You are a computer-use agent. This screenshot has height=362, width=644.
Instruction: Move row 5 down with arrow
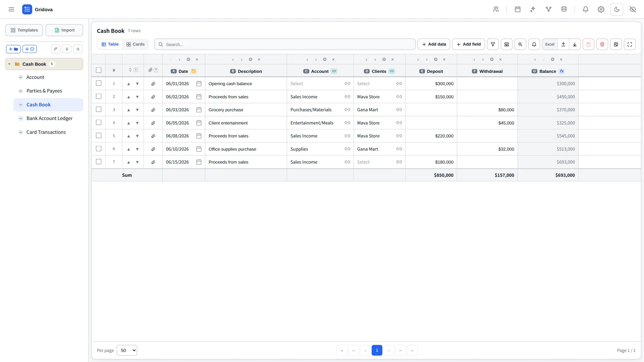(137, 136)
